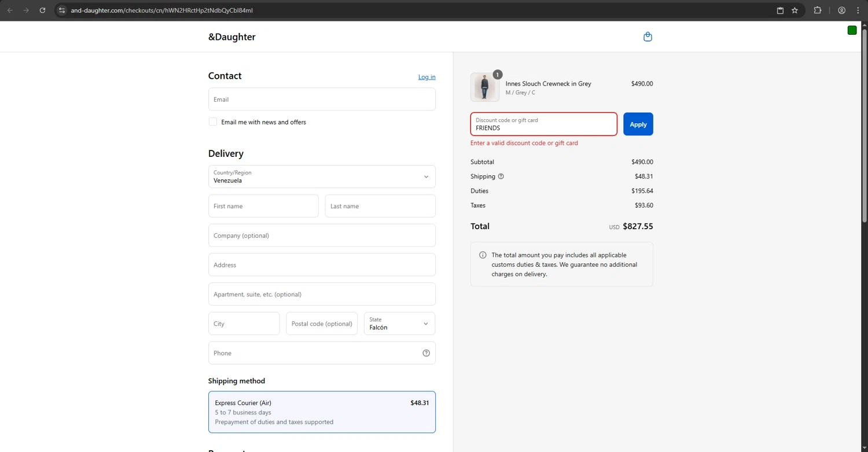This screenshot has height=452, width=868.
Task: Focus the Address field
Action: (322, 264)
